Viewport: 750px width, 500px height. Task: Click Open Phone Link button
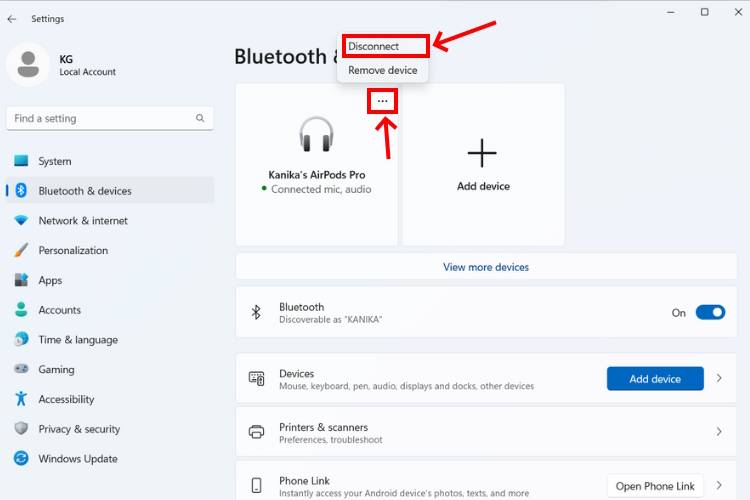pos(655,486)
